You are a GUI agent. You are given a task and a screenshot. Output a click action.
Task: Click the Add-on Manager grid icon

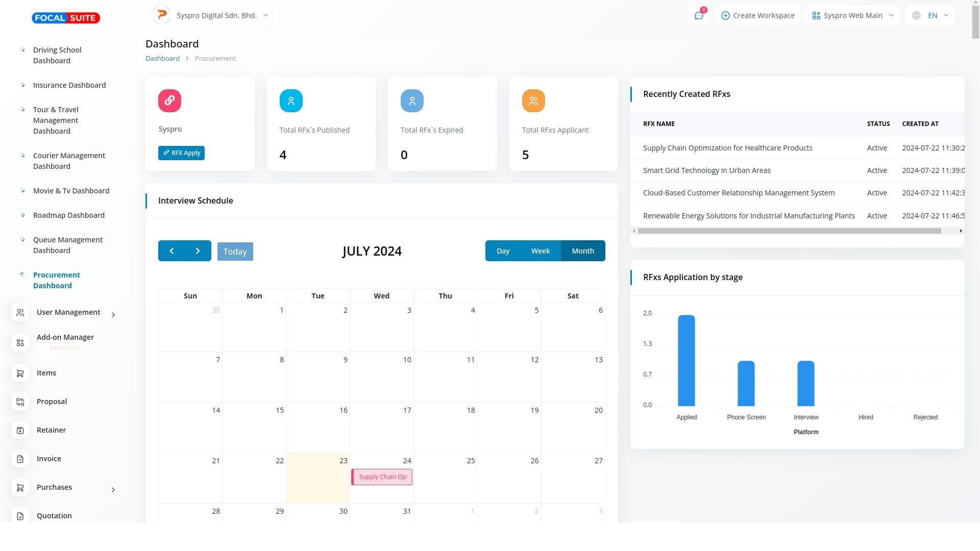point(20,343)
